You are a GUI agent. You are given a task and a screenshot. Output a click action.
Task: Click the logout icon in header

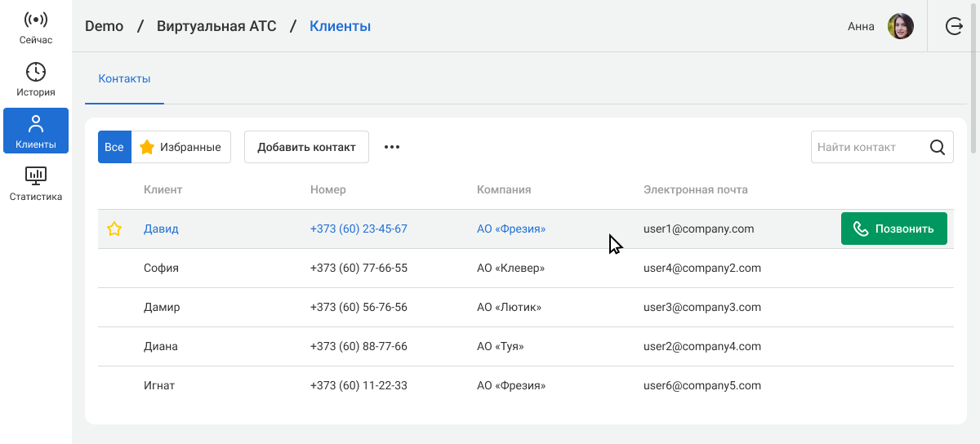(x=954, y=26)
